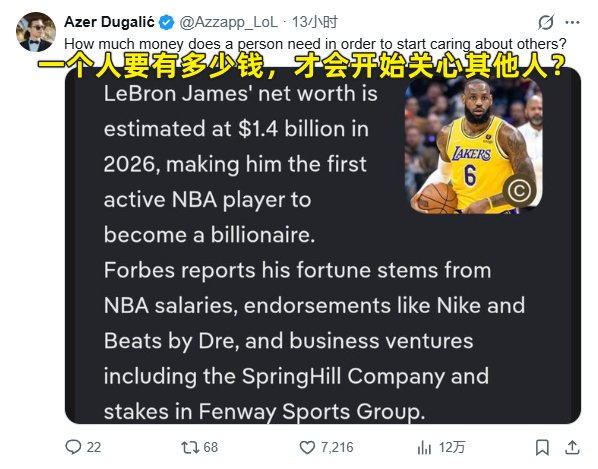
Task: Like the tweet with heart icon
Action: click(307, 447)
